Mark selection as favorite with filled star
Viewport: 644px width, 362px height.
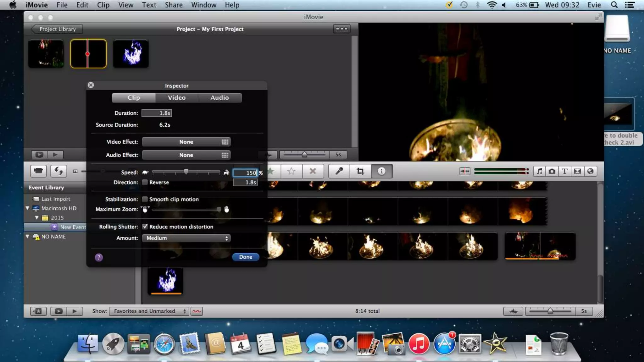271,171
